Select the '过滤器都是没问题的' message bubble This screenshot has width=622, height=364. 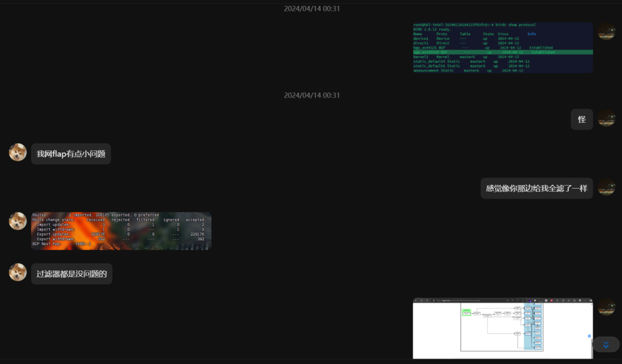pyautogui.click(x=72, y=274)
